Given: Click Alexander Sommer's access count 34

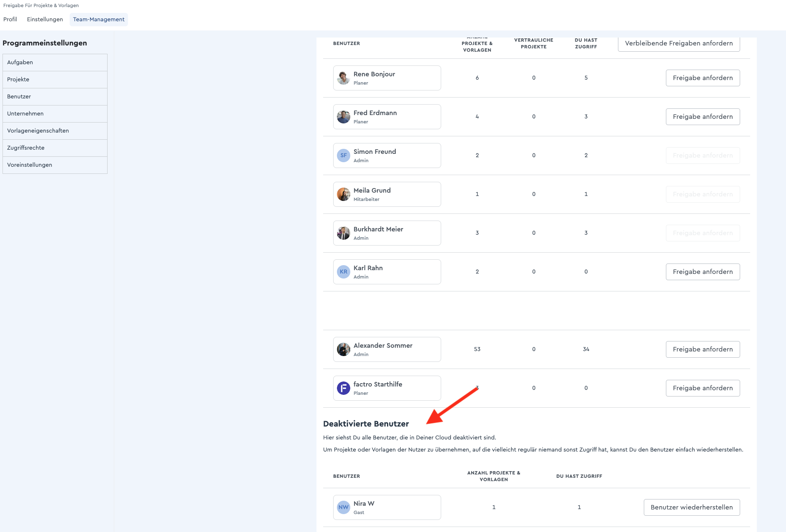Looking at the screenshot, I should click(586, 349).
